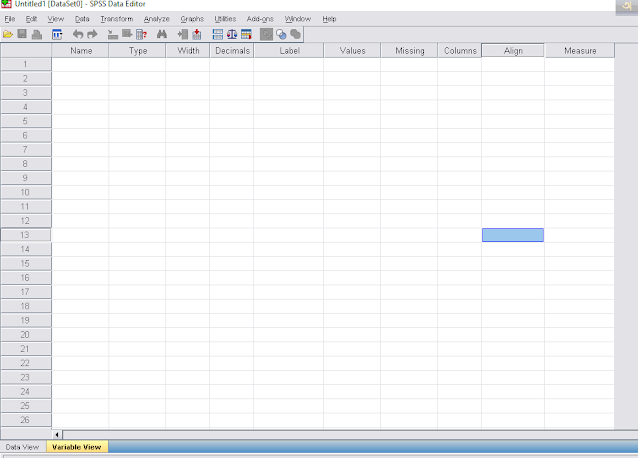This screenshot has height=458, width=638.
Task: Click the Missing column header
Action: [409, 51]
